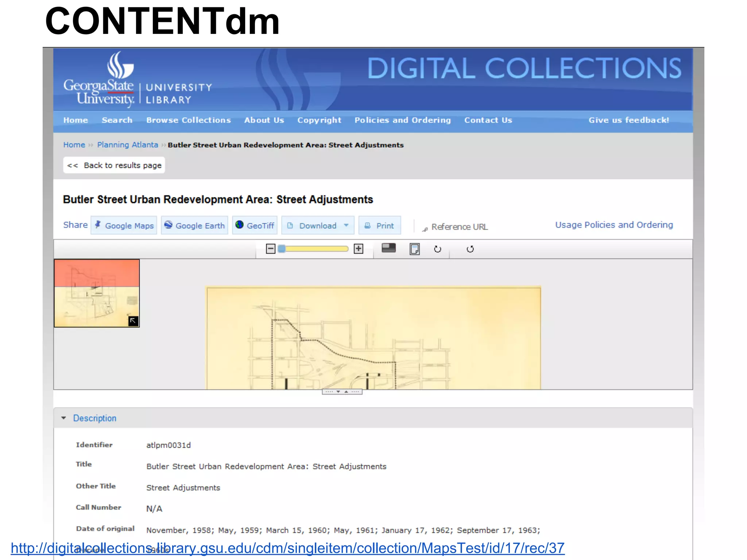This screenshot has width=747, height=560.
Task: Open the map in Google Maps
Action: (124, 225)
